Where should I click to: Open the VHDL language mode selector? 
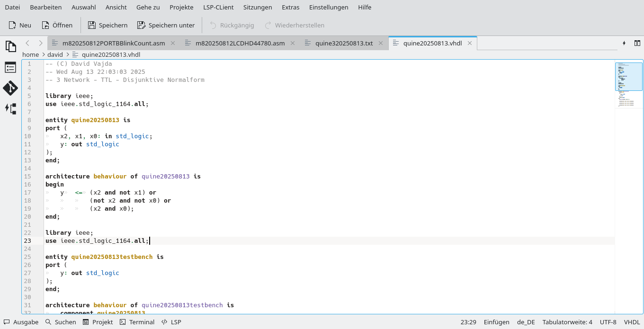coord(632,322)
